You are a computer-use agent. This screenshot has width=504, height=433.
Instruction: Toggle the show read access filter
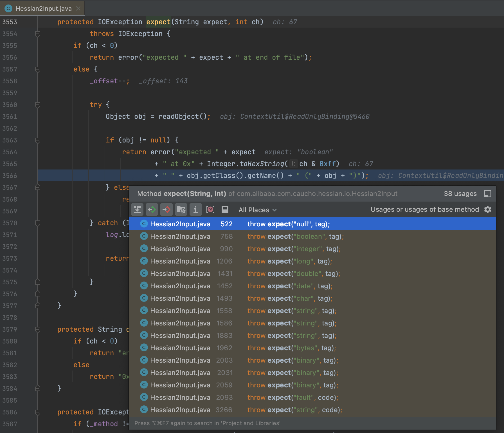[x=152, y=209]
